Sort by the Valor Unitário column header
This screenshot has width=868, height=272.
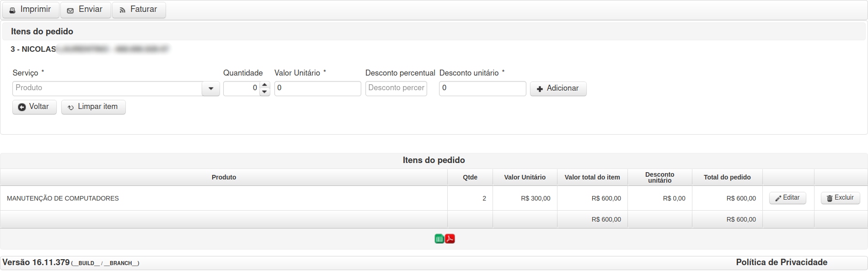[x=525, y=177]
